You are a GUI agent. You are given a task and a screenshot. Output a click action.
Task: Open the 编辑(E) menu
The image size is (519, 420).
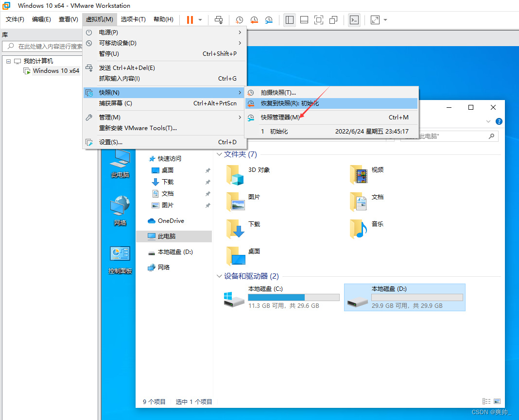point(41,19)
